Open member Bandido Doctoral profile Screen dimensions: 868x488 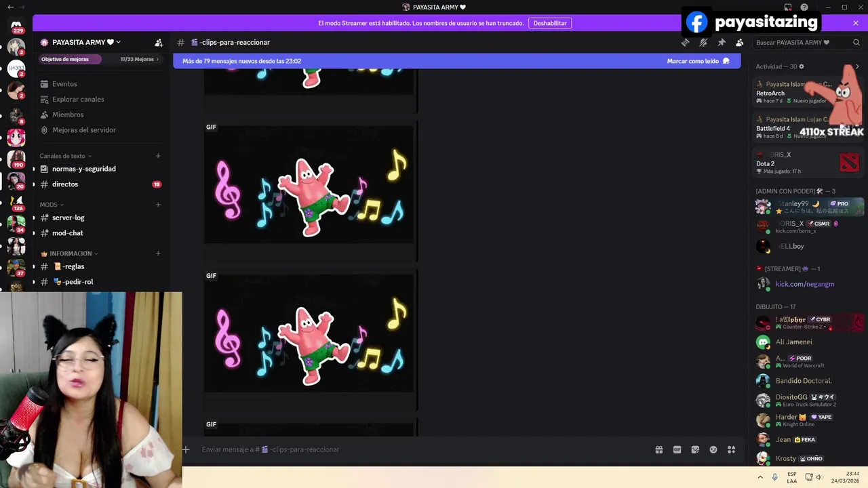click(x=808, y=381)
